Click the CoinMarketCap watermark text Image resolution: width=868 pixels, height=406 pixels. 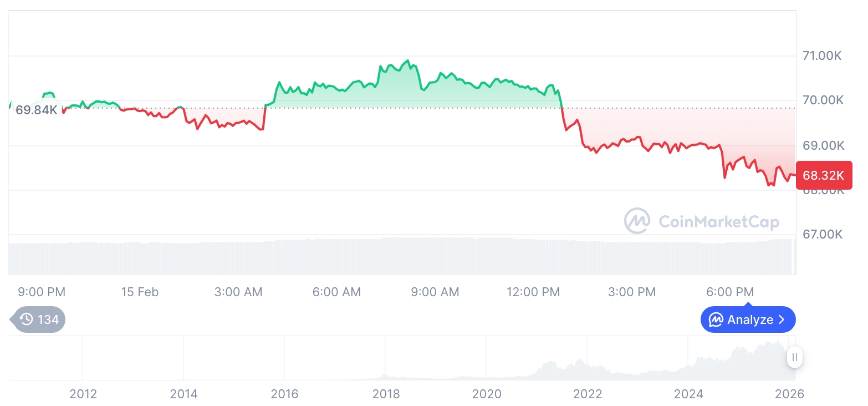pos(718,222)
